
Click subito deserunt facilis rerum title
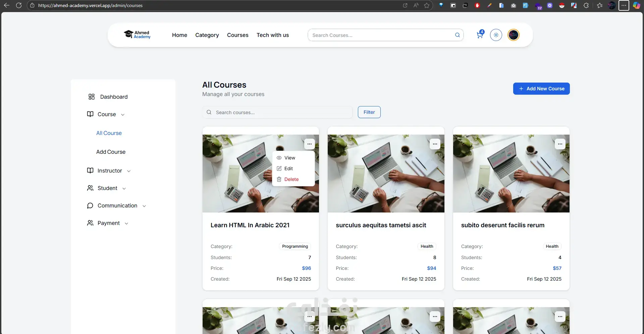(502, 225)
